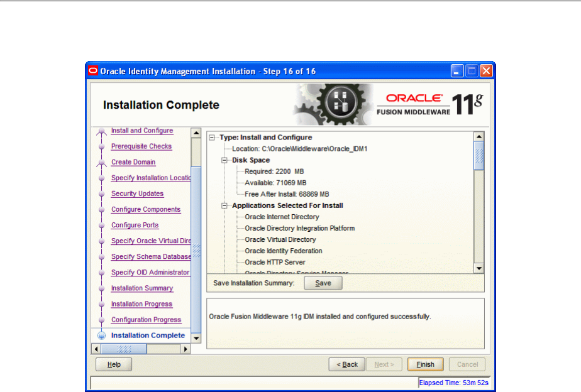
Task: Open the Security Updates step
Action: (x=137, y=193)
